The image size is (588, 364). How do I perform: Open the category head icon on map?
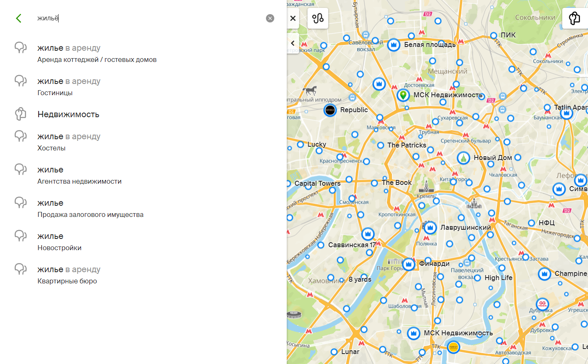point(575,18)
